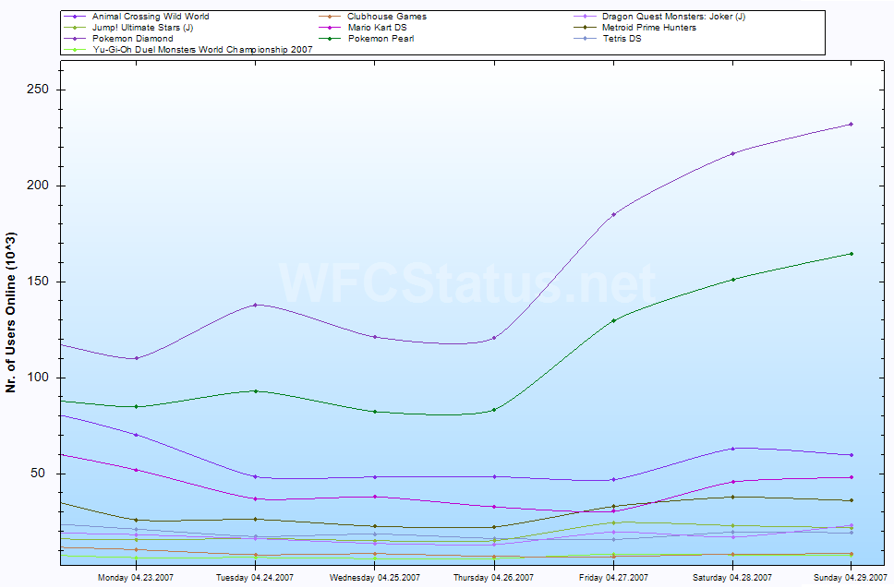
Task: Click the highest data point above Saturday 04.28.2007
Action: tap(732, 153)
